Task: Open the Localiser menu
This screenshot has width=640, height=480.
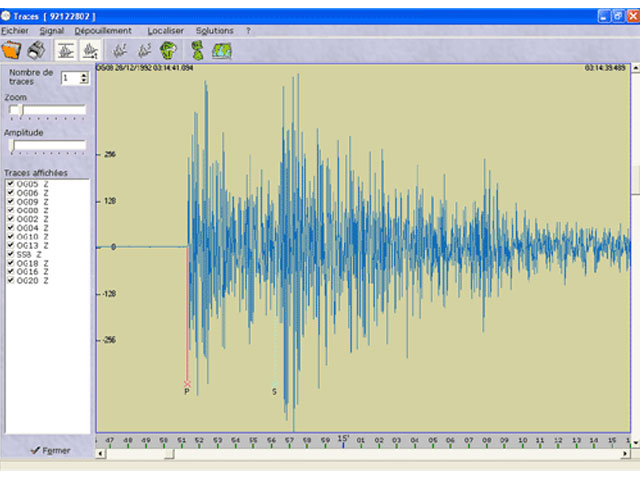Action: coord(165,31)
